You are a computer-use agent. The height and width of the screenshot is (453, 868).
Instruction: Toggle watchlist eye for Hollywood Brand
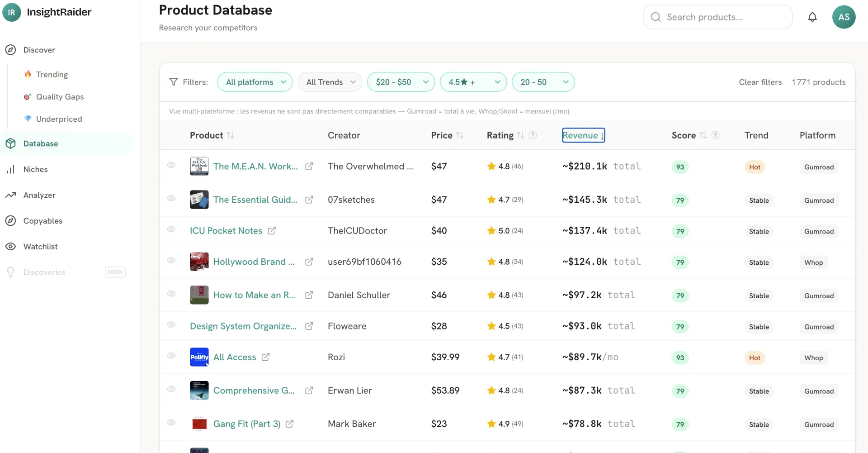click(x=171, y=260)
